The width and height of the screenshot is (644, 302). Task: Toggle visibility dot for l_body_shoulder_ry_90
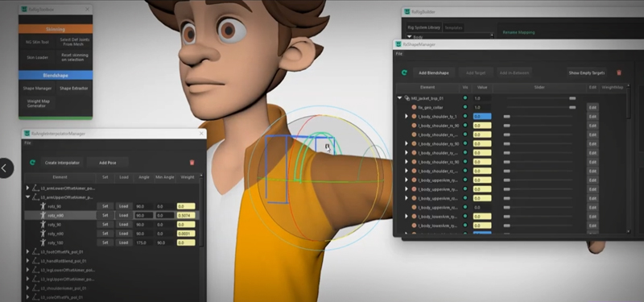coord(465,143)
